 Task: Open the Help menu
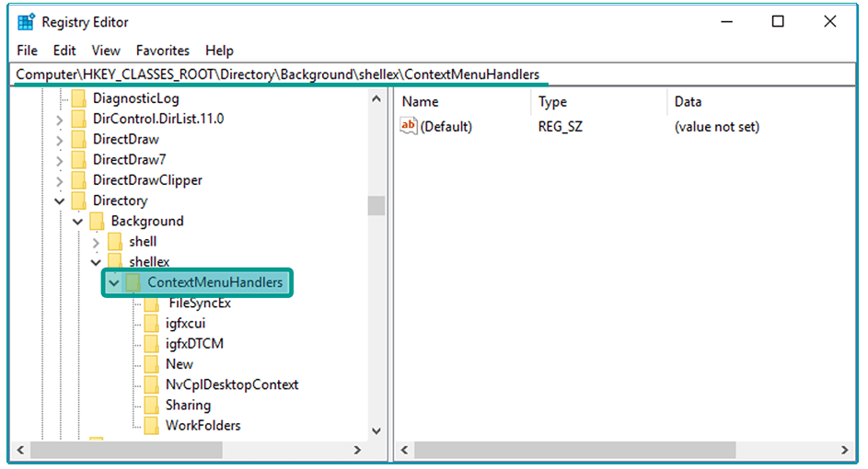pos(219,51)
